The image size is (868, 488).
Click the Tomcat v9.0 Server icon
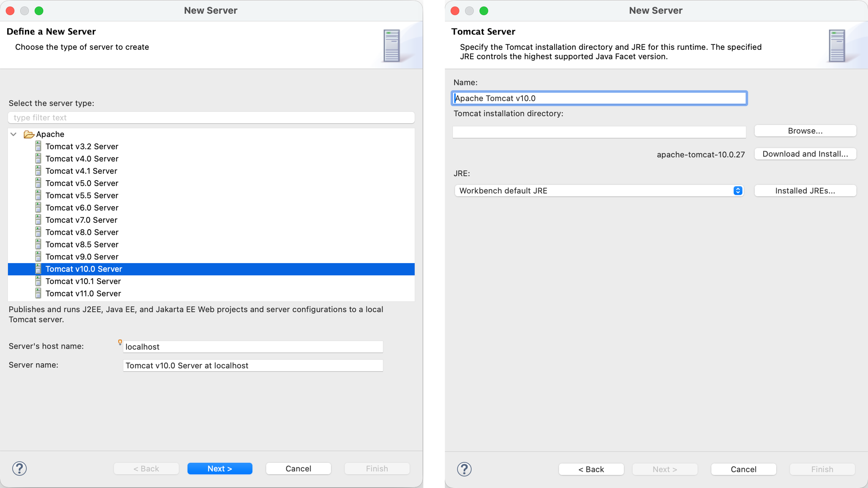38,257
